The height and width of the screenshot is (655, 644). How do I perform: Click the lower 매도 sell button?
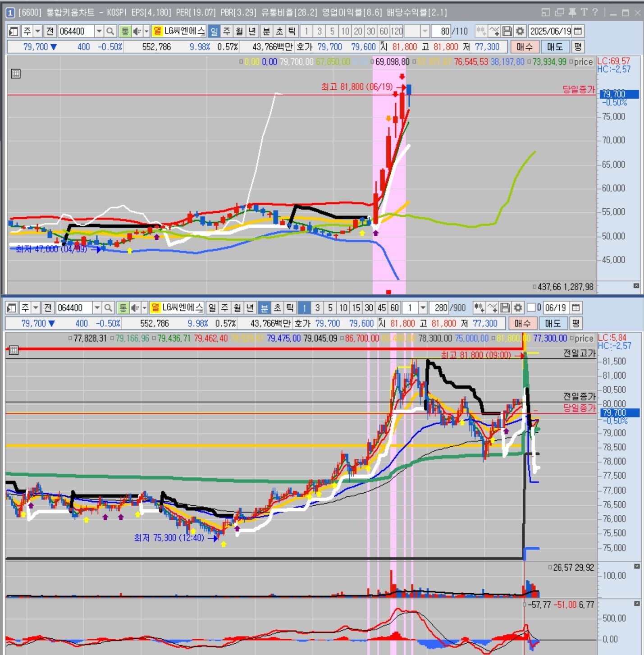[x=553, y=323]
